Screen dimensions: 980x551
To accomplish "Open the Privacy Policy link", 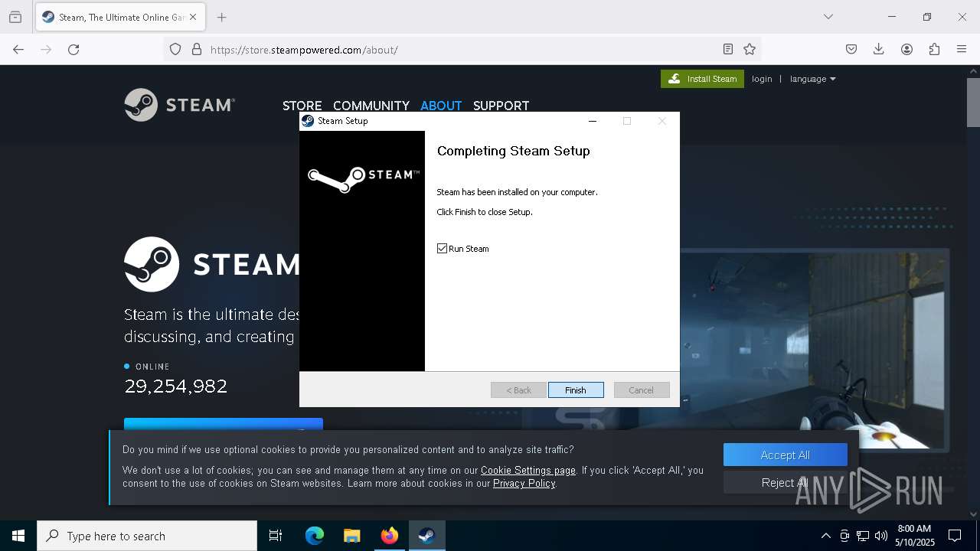I will pos(524,484).
